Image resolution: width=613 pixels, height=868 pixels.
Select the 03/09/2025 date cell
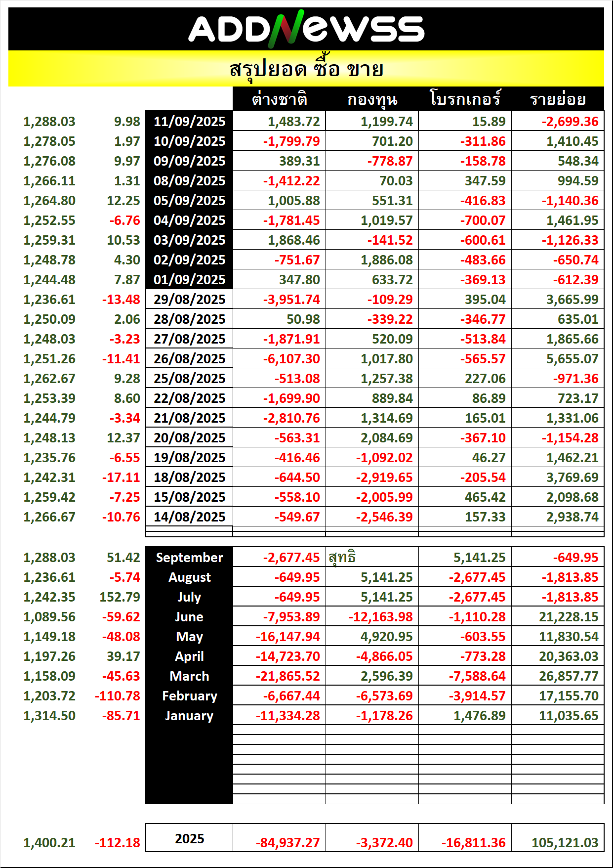tap(189, 240)
